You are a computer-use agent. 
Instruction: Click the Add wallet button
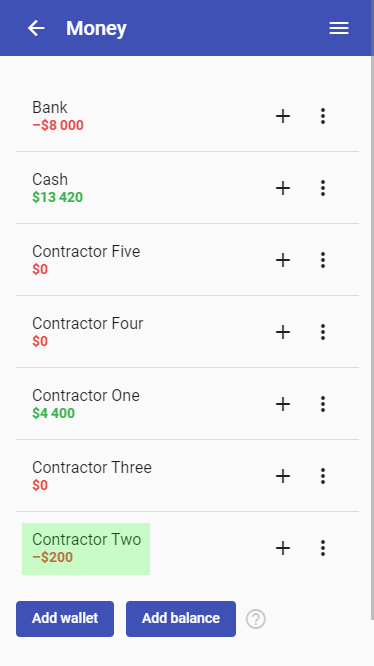pos(65,618)
